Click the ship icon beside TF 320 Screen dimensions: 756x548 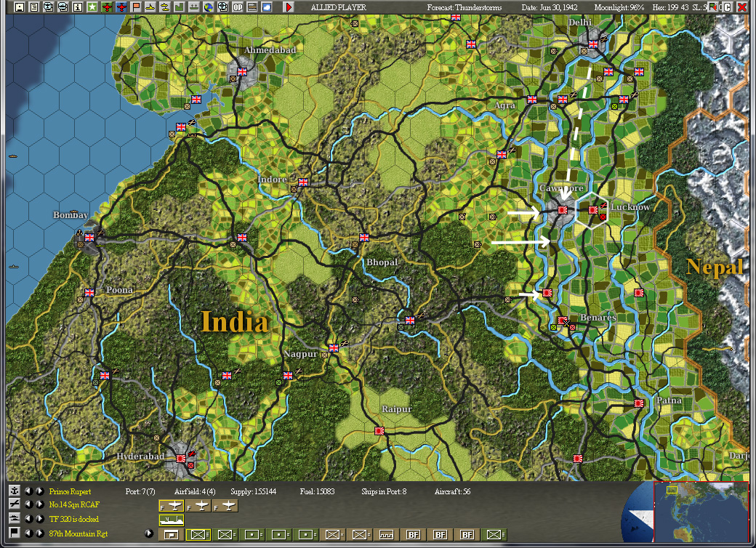pos(15,519)
